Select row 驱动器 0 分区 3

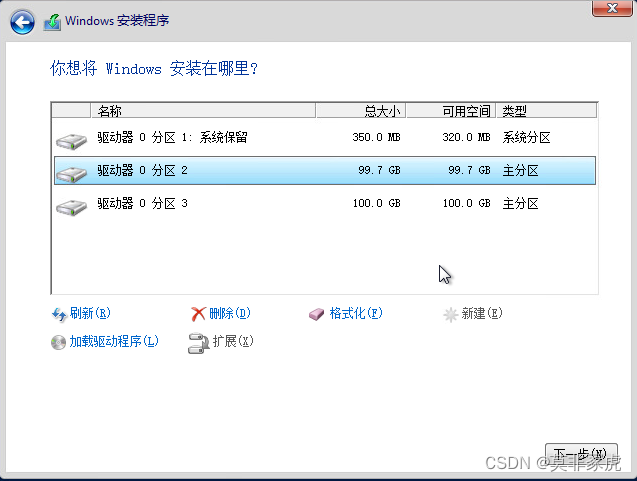pos(325,203)
